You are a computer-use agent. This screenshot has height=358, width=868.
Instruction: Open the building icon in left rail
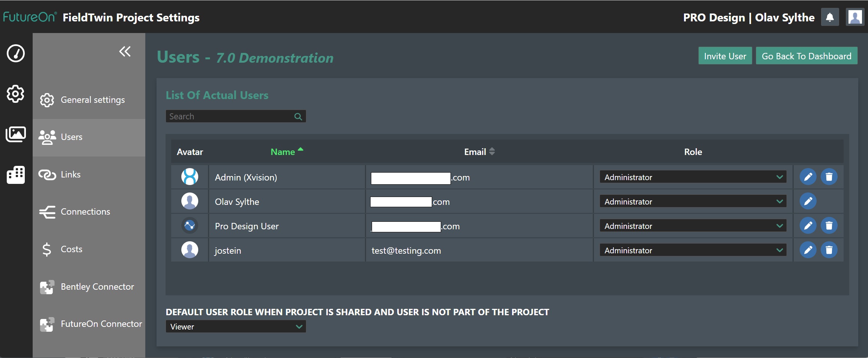pyautogui.click(x=16, y=175)
